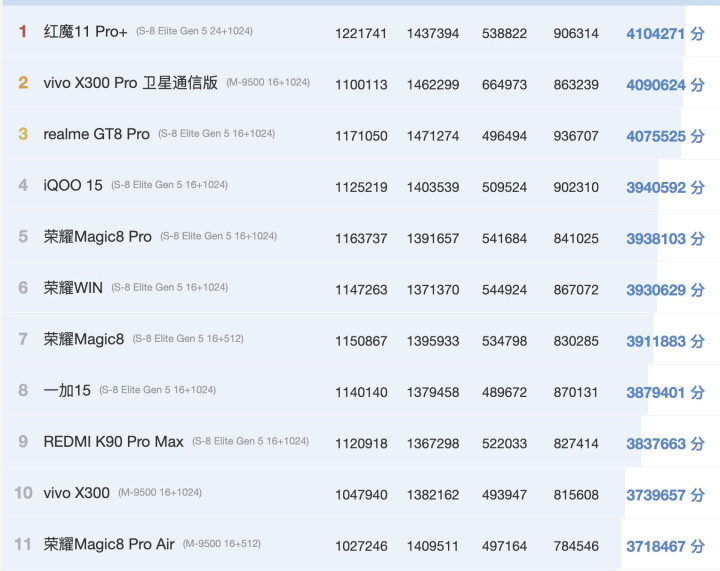Select value 1147263 in 荣耀WIN row
Image resolution: width=720 pixels, height=571 pixels.
361,290
